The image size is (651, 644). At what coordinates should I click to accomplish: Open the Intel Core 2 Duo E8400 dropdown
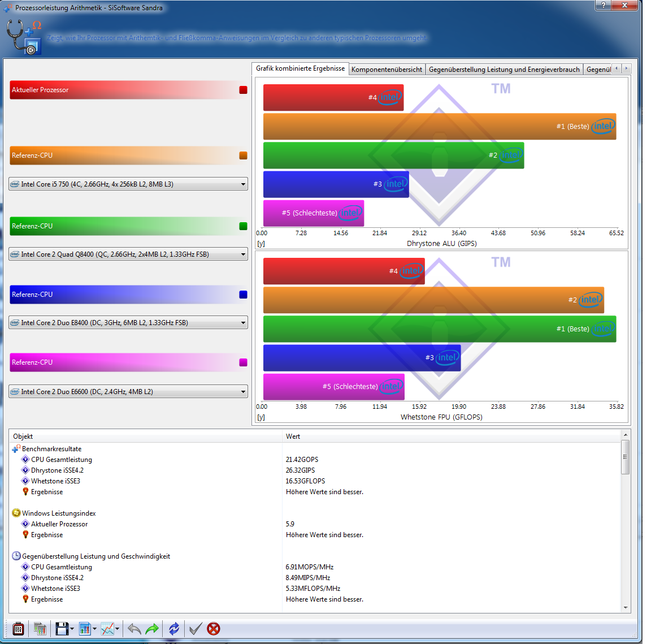coord(128,322)
